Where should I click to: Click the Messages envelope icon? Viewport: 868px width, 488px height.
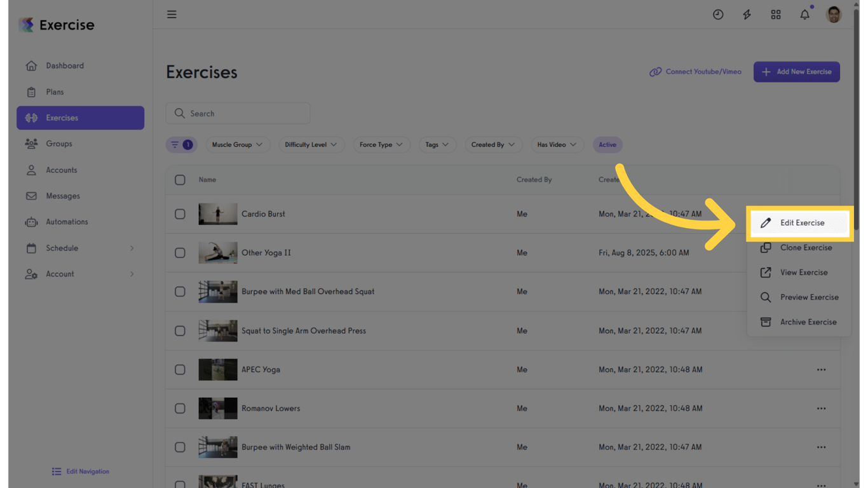click(31, 196)
